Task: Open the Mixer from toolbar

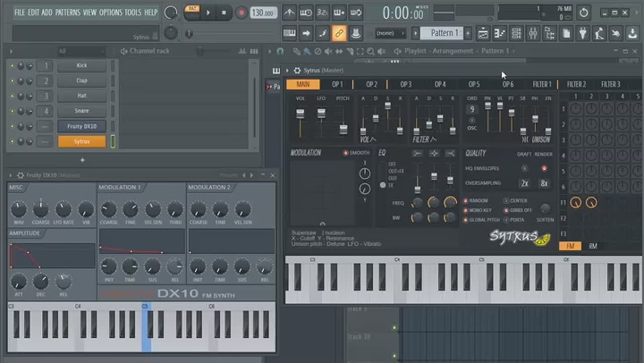Action: [533, 34]
